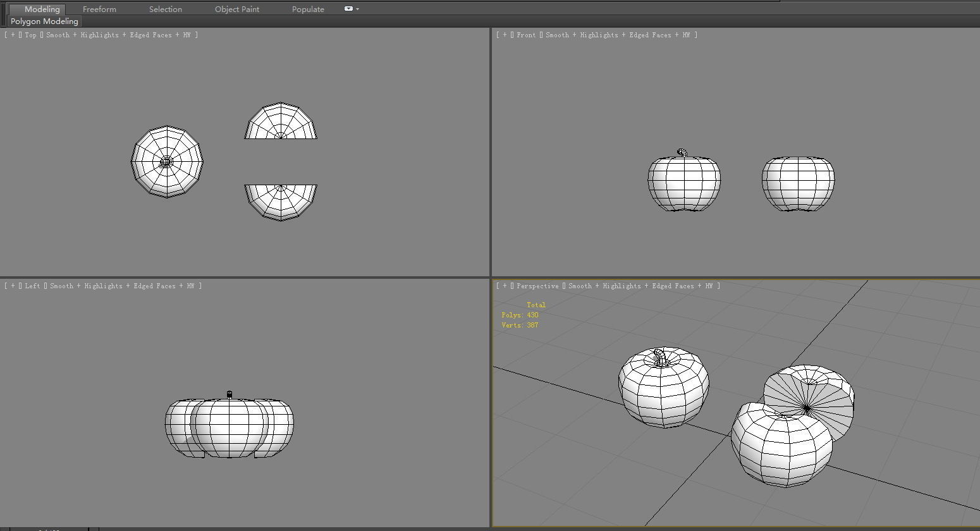Click the 'Total' statistics heading
The image size is (980, 531).
(536, 305)
